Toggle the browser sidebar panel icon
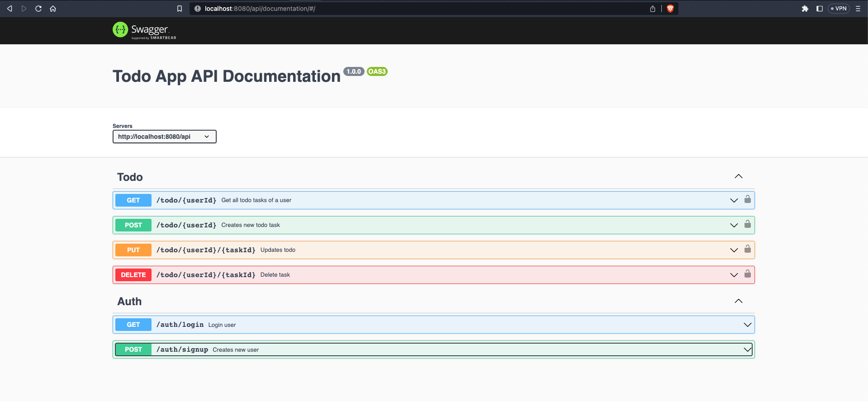 (820, 9)
